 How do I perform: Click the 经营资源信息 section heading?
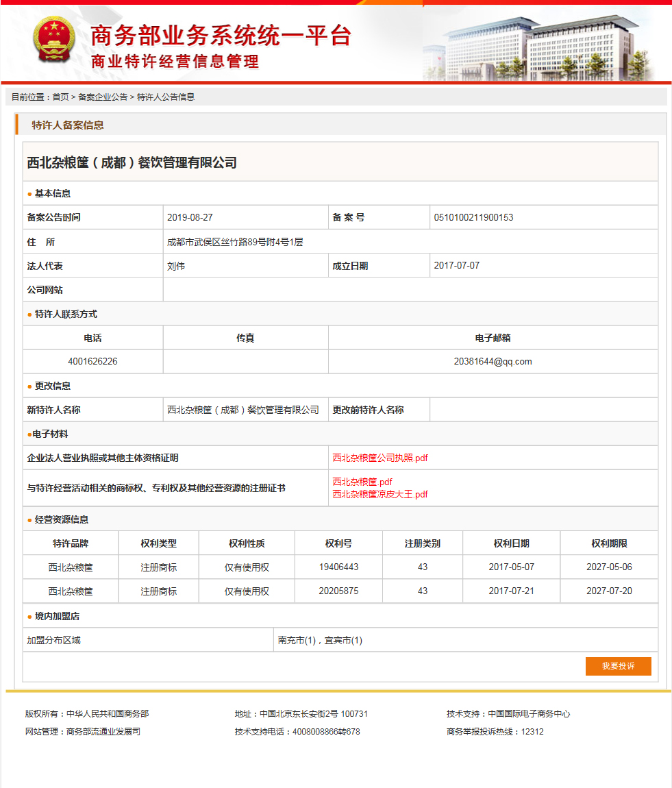click(x=61, y=519)
